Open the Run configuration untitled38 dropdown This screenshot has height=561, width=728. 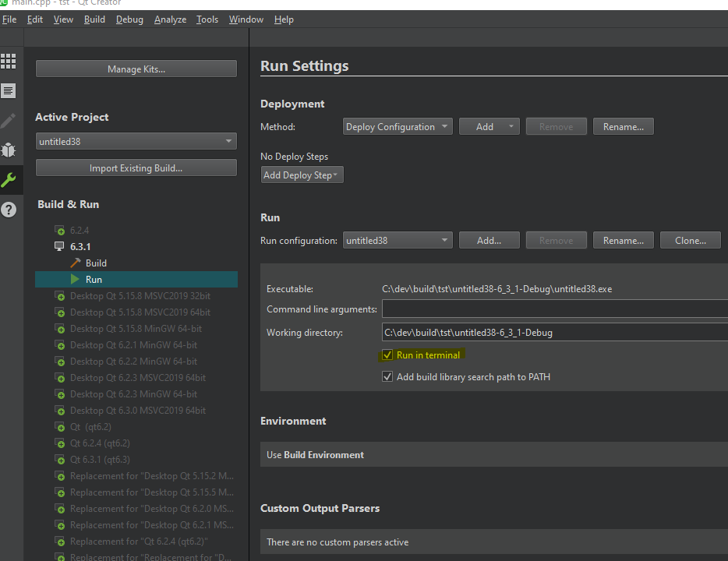tap(398, 240)
